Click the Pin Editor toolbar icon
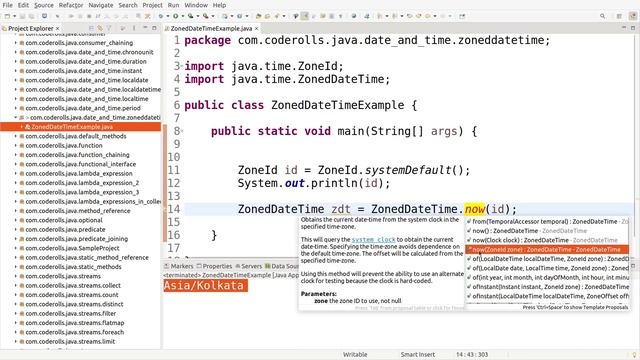Screen dimensions: 640x360 pyautogui.click(x=462, y=16)
